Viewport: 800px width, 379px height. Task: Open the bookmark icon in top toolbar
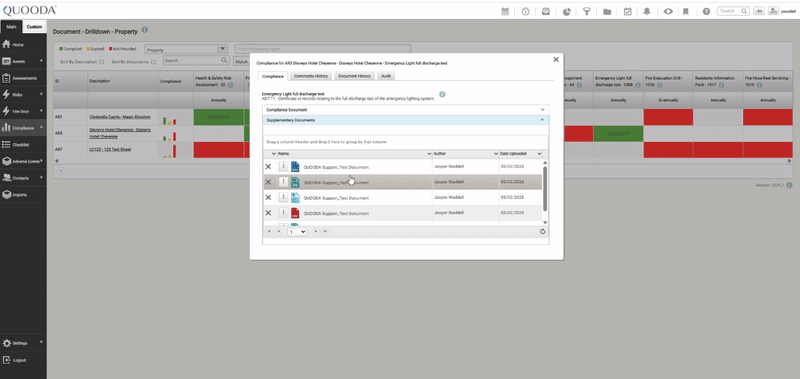[686, 11]
